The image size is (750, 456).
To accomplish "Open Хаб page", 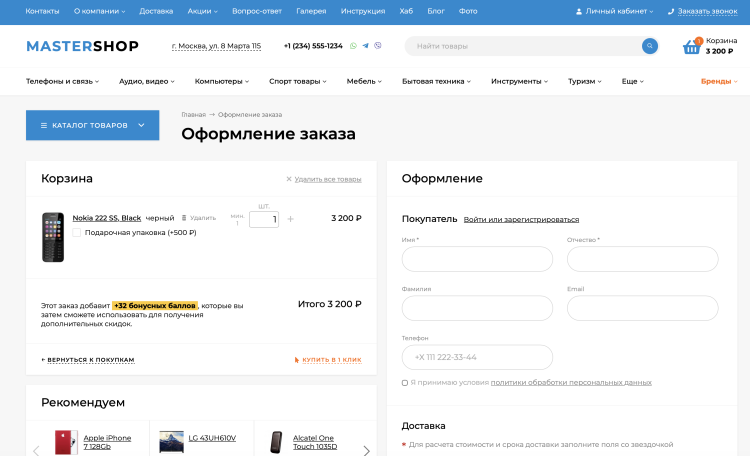I will click(x=406, y=11).
